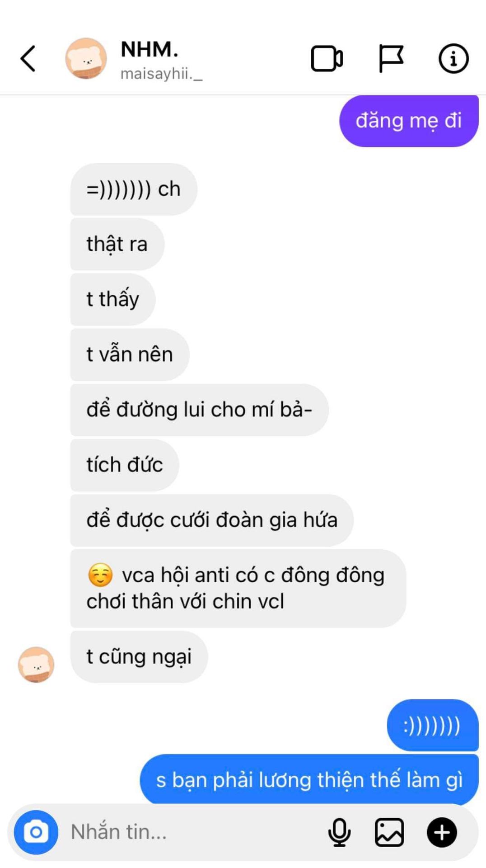
Task: Tap the plus icon for more options
Action: [442, 832]
